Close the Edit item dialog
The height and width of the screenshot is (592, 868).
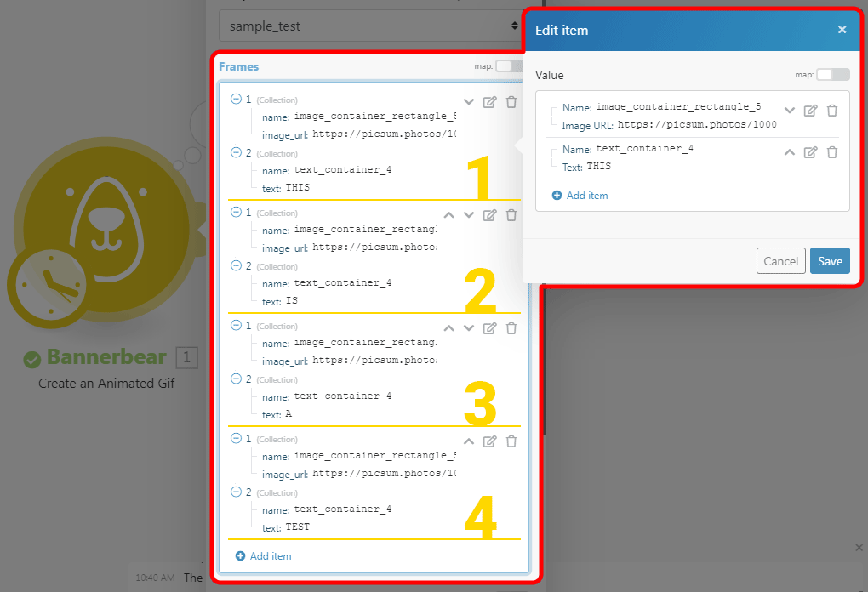(842, 30)
